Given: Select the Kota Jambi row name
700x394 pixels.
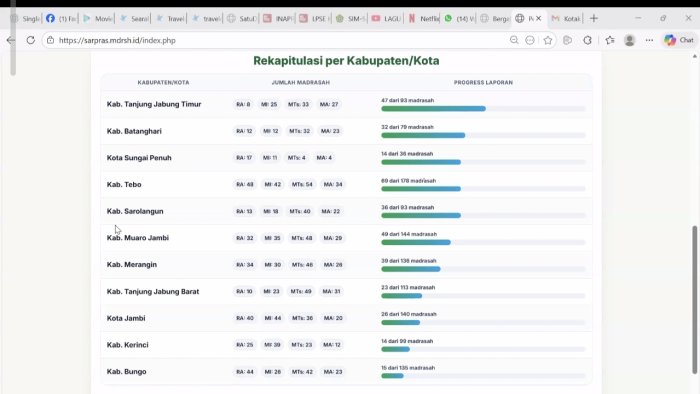Looking at the screenshot, I should coord(126,318).
